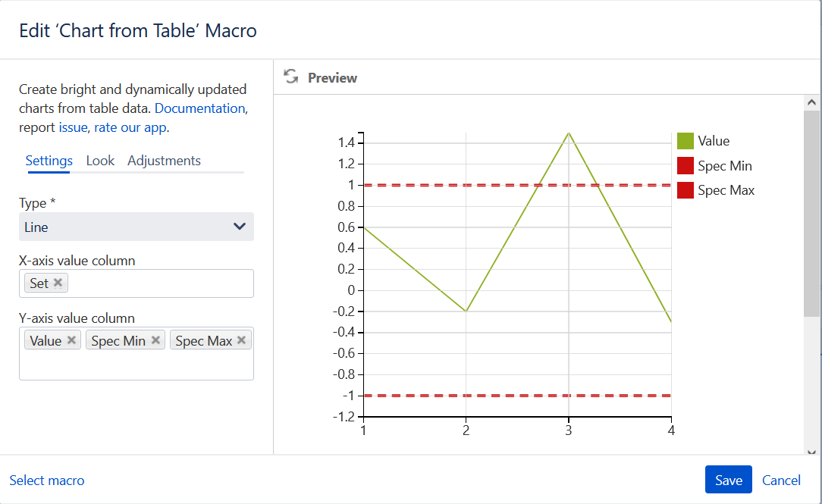
Task: Cancel editing the macro
Action: click(x=781, y=481)
